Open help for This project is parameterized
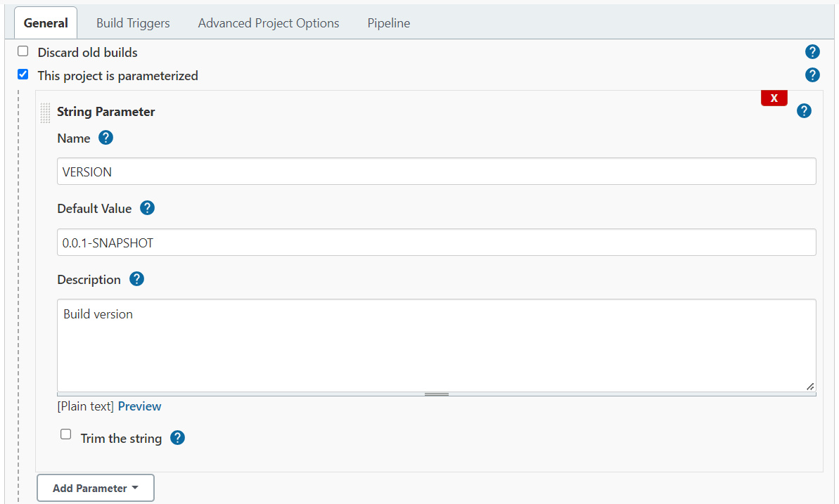 [x=812, y=75]
